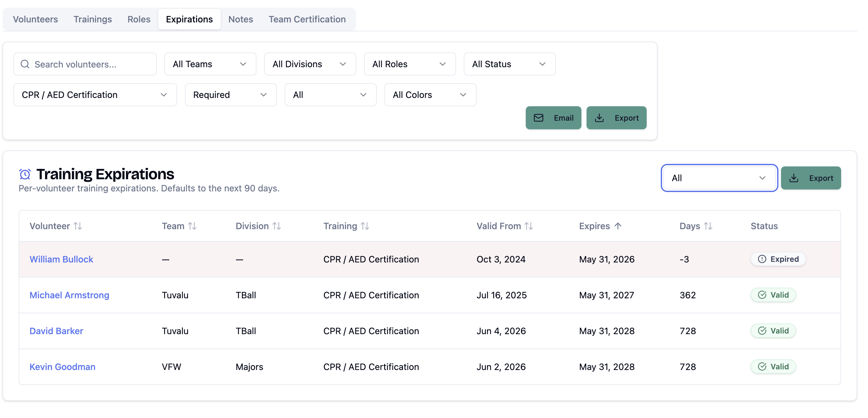868x418 pixels.
Task: Click the Email button
Action: [553, 118]
